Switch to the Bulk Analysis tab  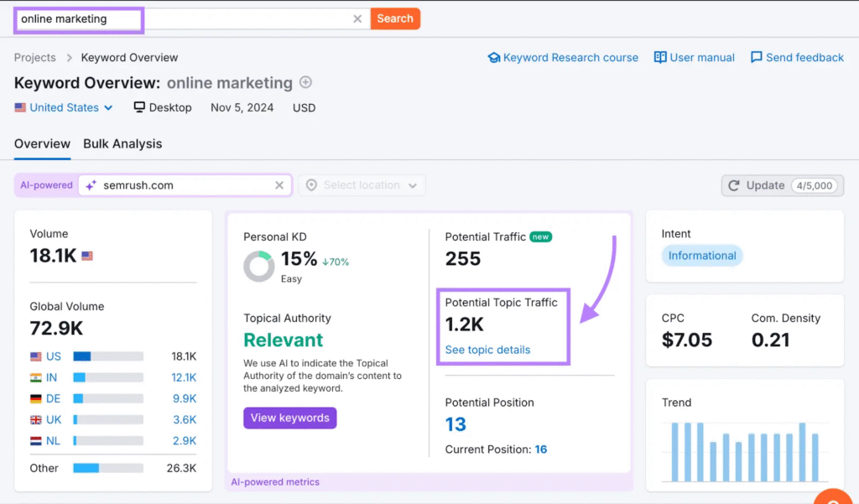[122, 143]
